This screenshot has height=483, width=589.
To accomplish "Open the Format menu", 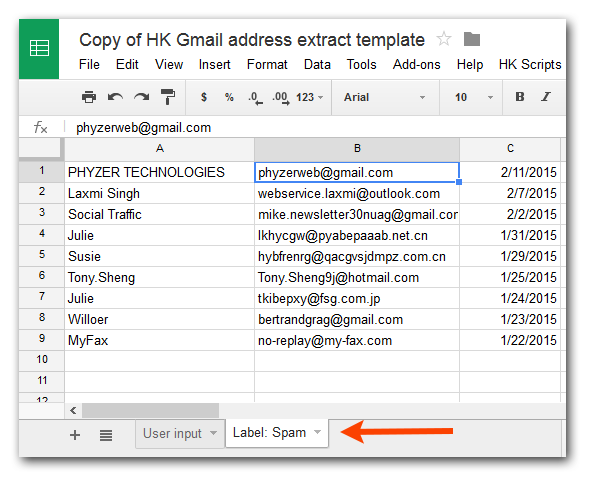I will [267, 65].
